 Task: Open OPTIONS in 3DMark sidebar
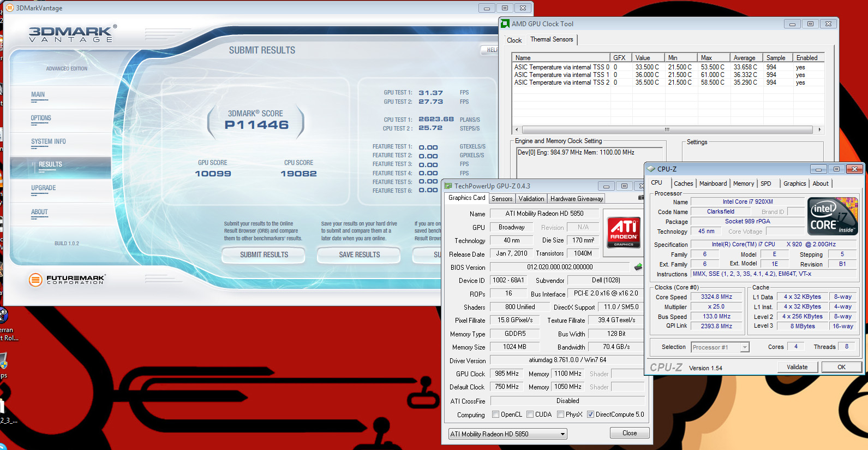[x=41, y=118]
